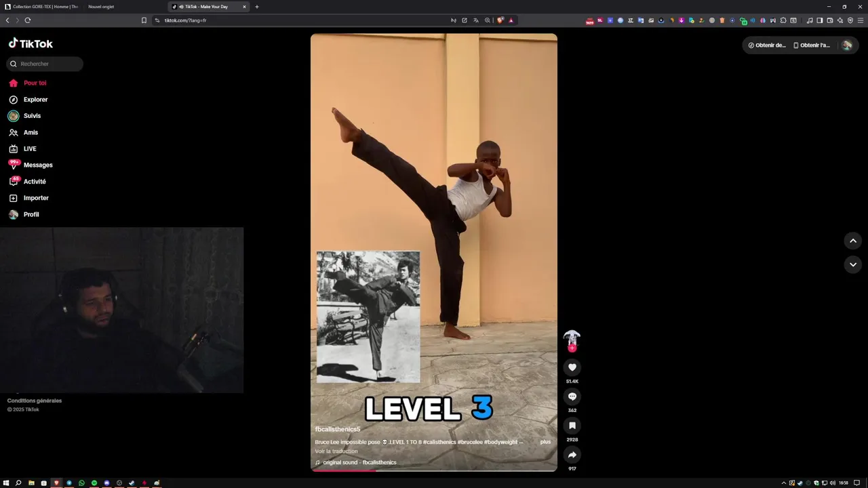Open the translate page icon in address bar
This screenshot has height=488, width=868.
tap(475, 20)
